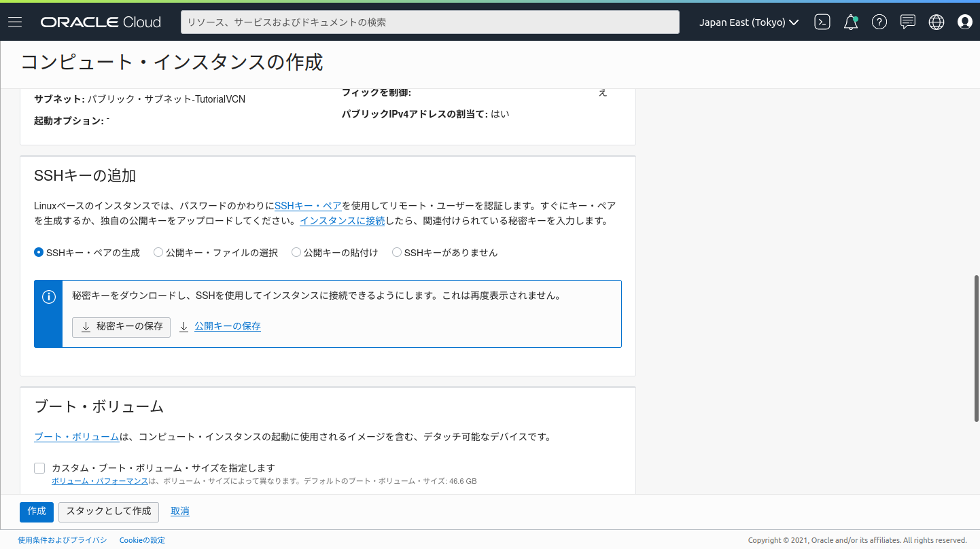
Task: Open the user profile avatar menu
Action: [965, 22]
